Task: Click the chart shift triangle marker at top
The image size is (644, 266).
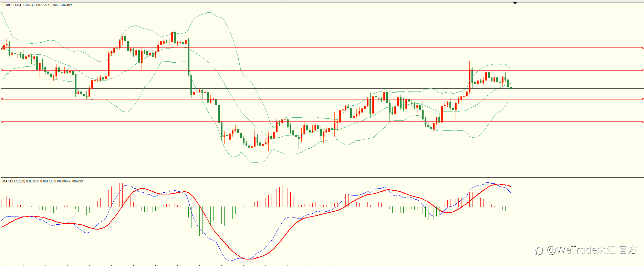Action: 515,3
